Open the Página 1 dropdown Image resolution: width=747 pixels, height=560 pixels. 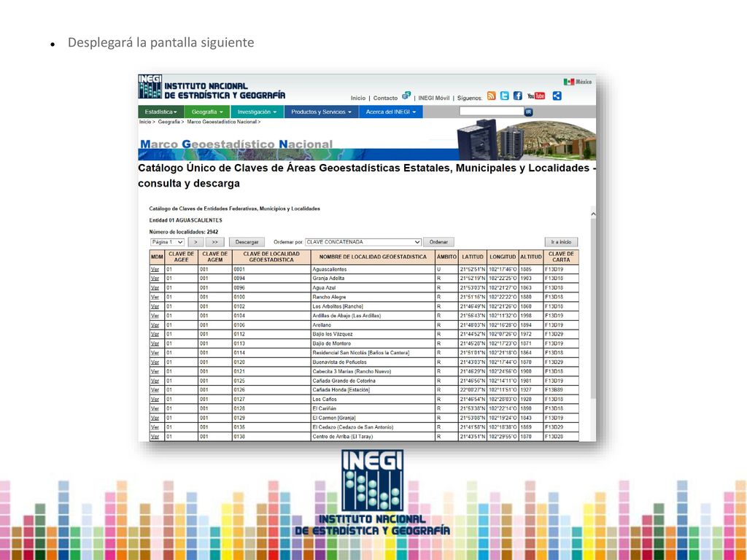click(x=167, y=242)
